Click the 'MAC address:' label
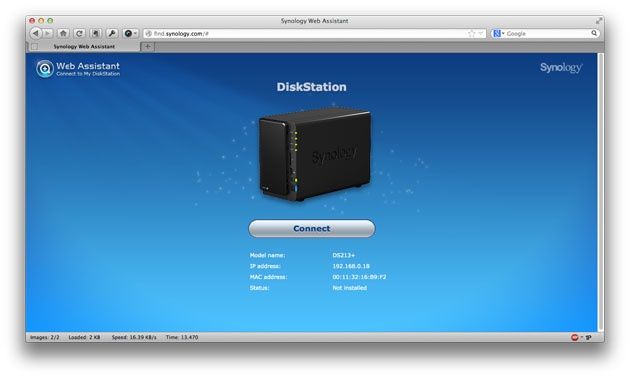Image resolution: width=630 pixels, height=378 pixels. pos(268,277)
